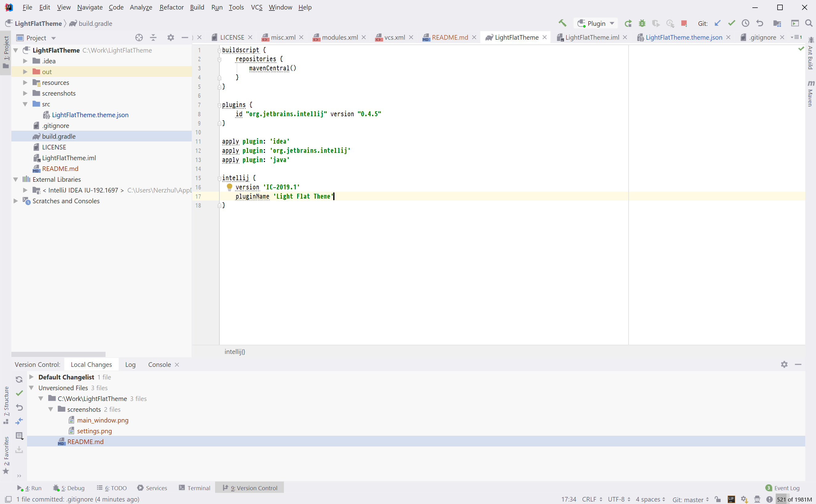Click the Debug bug icon in toolbar
Viewport: 816px width, 504px height.
(x=642, y=23)
